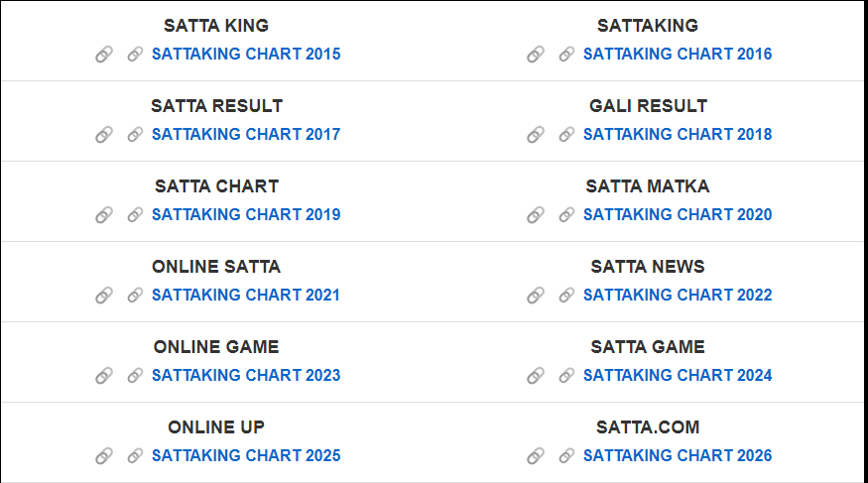
Task: Visit the SATTAKING CHART 2018 page
Action: pos(677,135)
